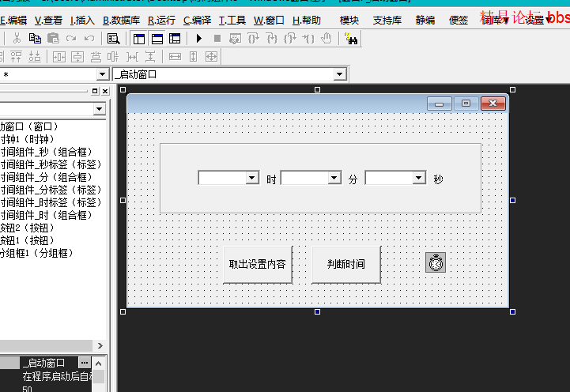
Task: Open the B.数据库 menu
Action: 121,20
